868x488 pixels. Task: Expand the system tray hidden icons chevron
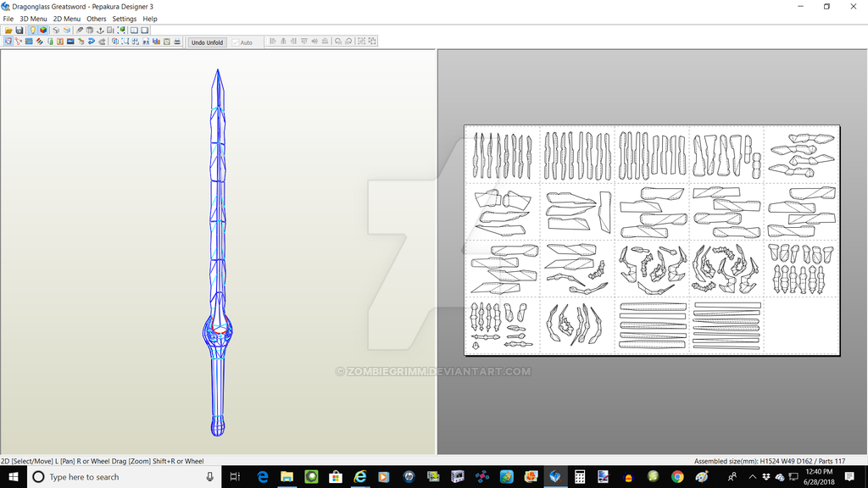(x=753, y=477)
